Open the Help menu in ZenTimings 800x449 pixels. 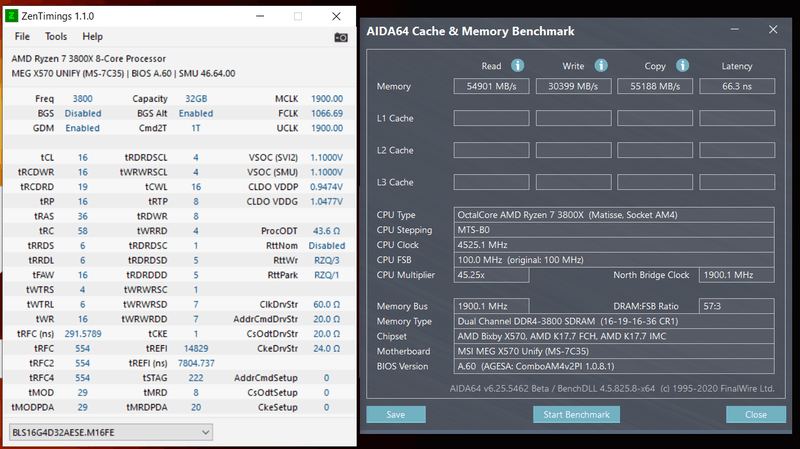click(92, 36)
